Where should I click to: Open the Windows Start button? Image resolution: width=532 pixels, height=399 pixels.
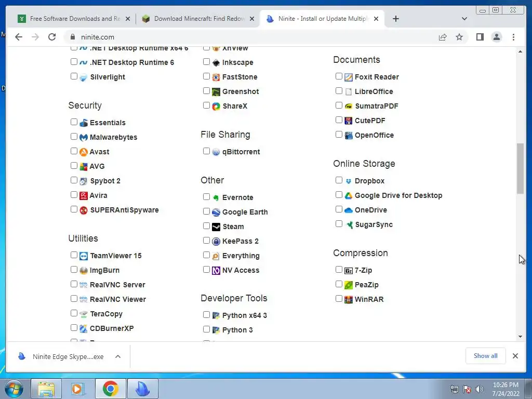coord(14,389)
